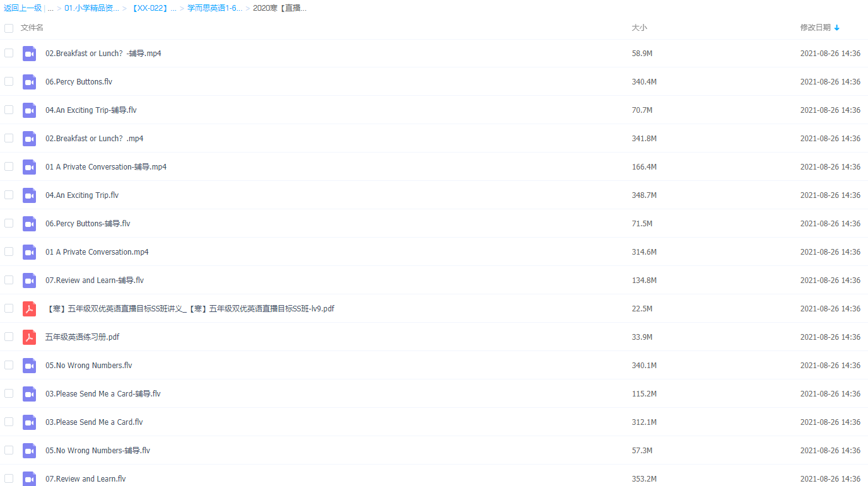
Task: Click the PDF icon for 五年级英语练习册.pdf
Action: [x=29, y=337]
